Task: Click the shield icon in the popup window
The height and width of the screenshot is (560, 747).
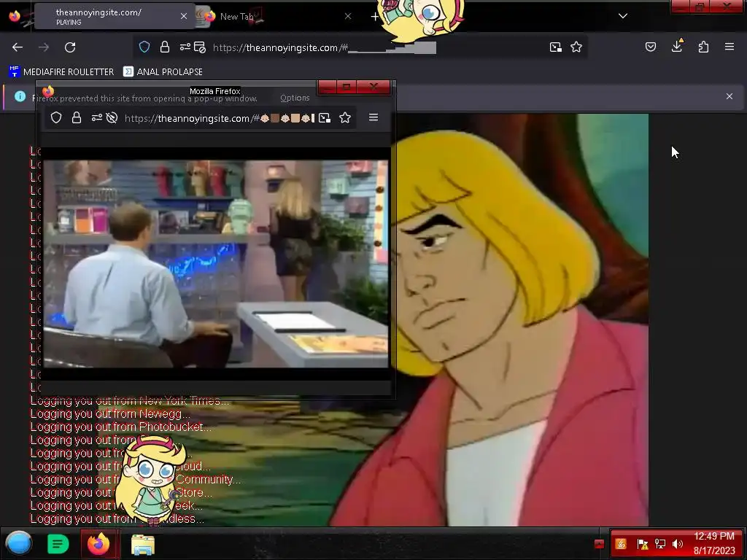Action: coord(56,117)
